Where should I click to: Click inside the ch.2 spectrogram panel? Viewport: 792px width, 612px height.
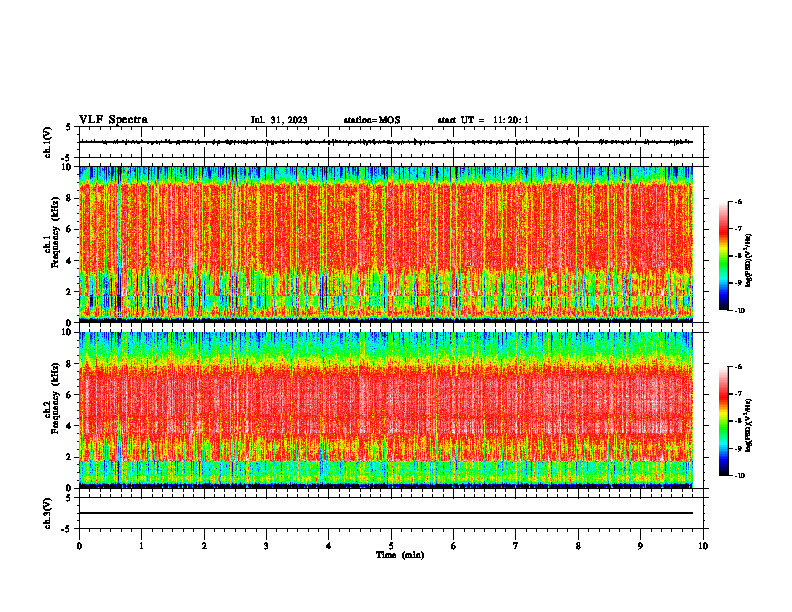click(x=386, y=410)
